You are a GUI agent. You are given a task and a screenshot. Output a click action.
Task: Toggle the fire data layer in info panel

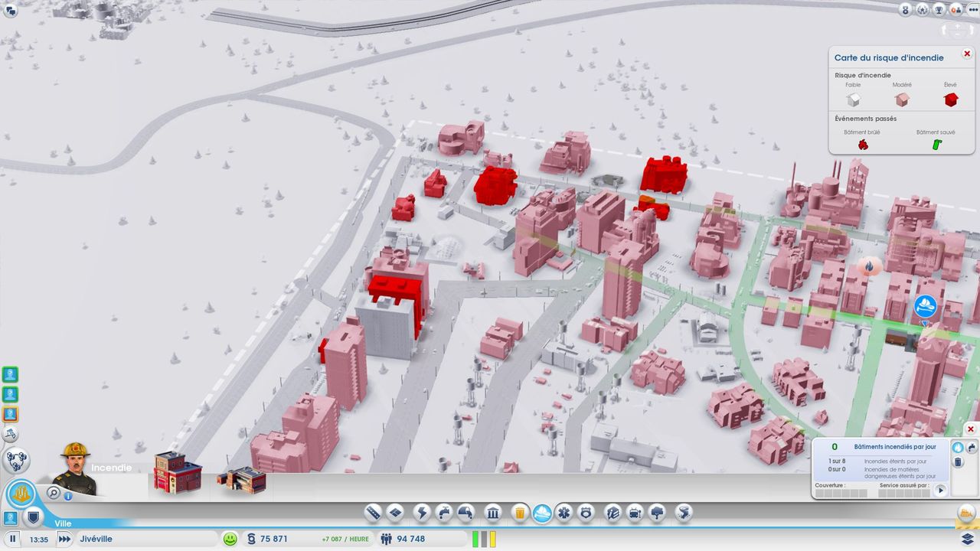pos(957,447)
